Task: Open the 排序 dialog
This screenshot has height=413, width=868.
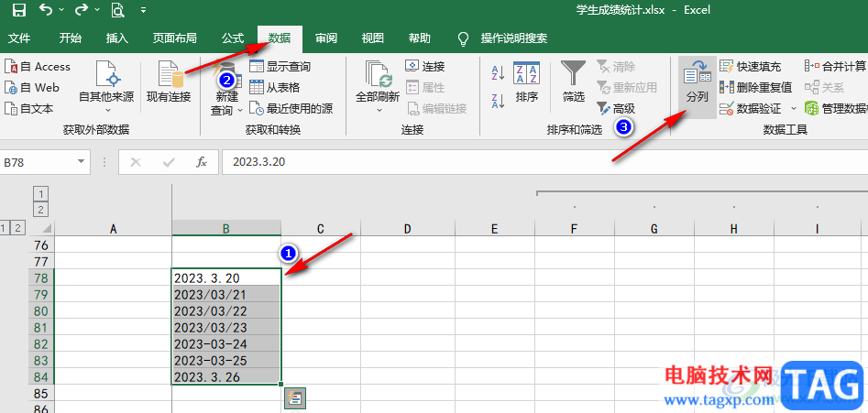Action: pyautogui.click(x=526, y=82)
